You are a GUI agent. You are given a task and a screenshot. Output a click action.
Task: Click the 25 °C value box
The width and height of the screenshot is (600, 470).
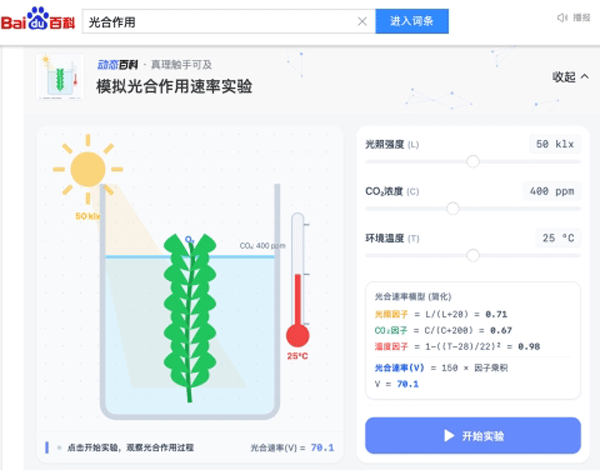558,238
